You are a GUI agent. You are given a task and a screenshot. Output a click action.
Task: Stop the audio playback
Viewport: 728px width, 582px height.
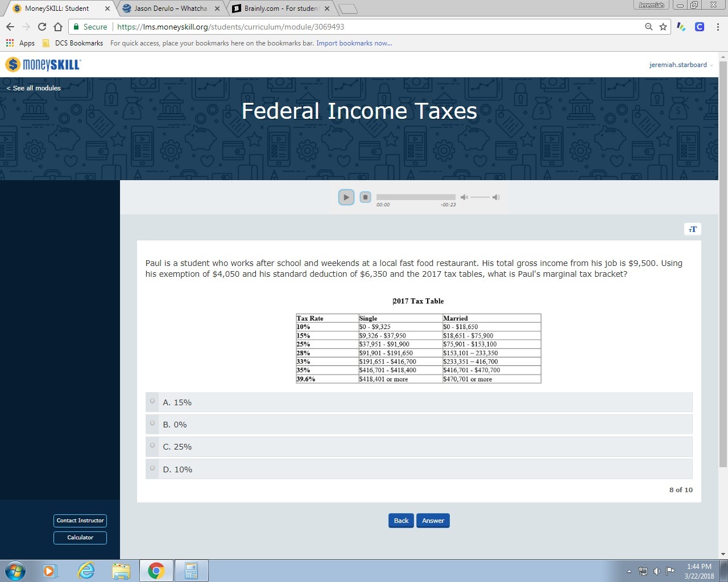[x=366, y=197]
